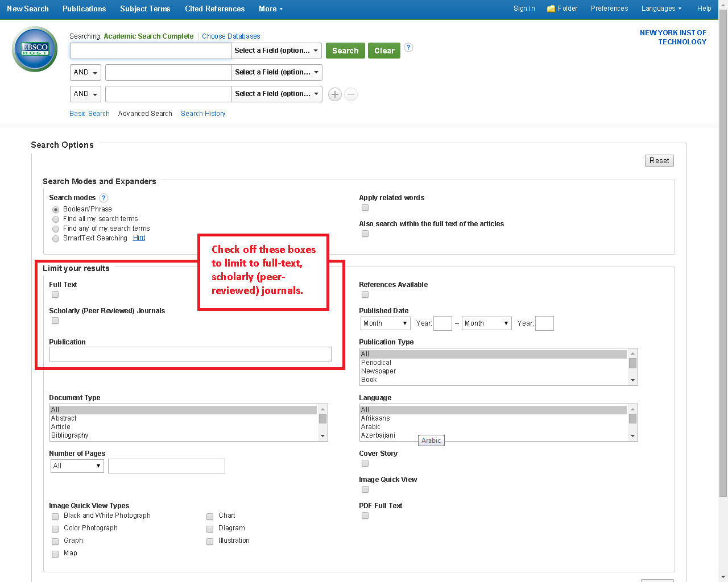Screen dimensions: 728x582
Task: Click Sign In link
Action: pyautogui.click(x=524, y=9)
